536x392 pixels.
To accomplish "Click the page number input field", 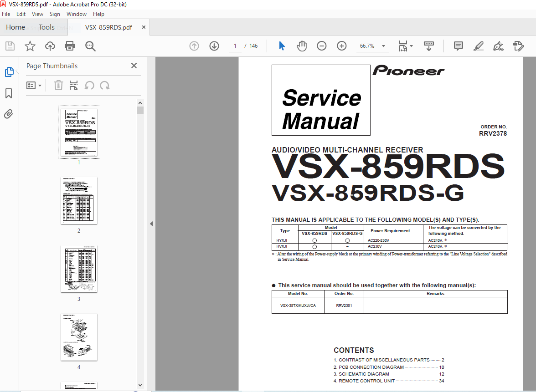I will click(235, 46).
